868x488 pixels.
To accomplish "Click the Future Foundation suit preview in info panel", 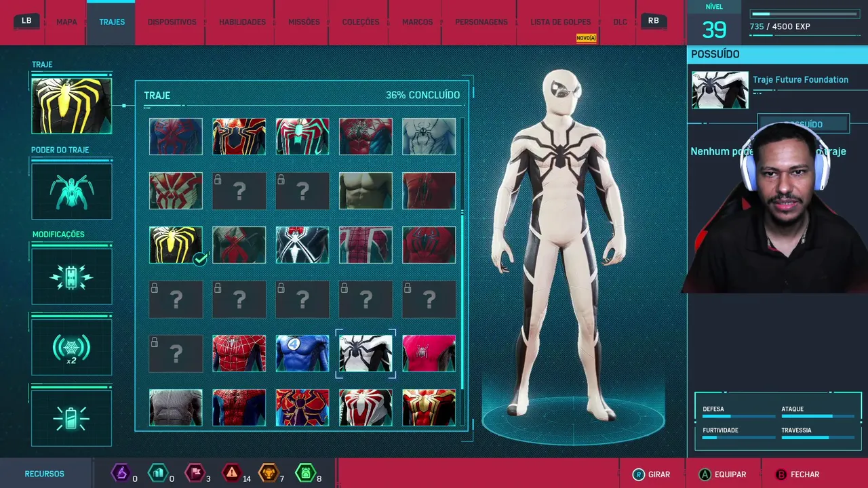I will tap(719, 90).
